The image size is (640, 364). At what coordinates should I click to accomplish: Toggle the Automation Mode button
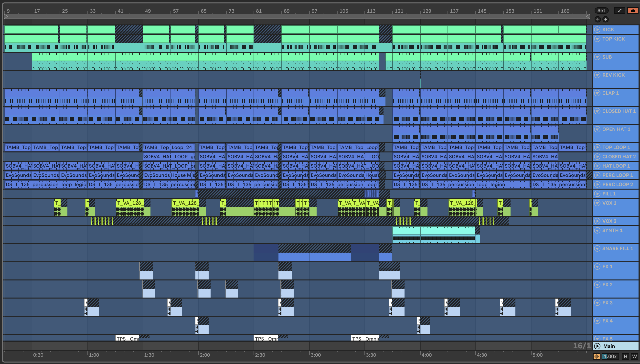(619, 11)
